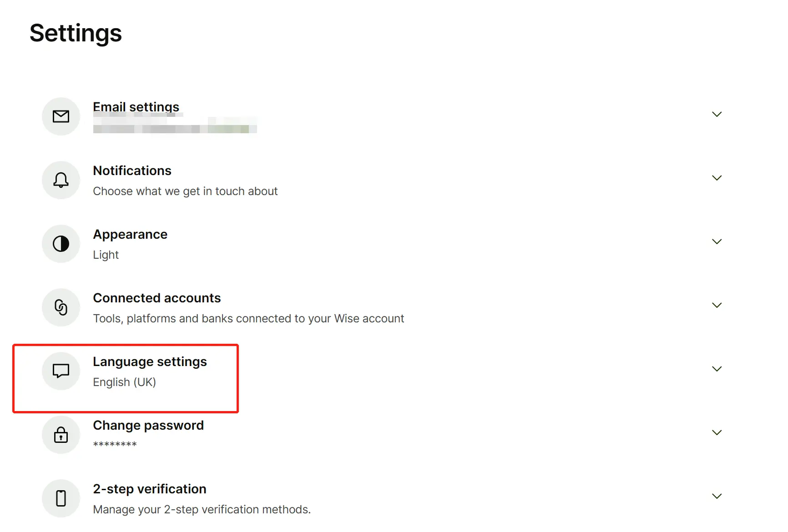Select the Connected accounts heading
This screenshot has height=532, width=788.
[x=157, y=298]
